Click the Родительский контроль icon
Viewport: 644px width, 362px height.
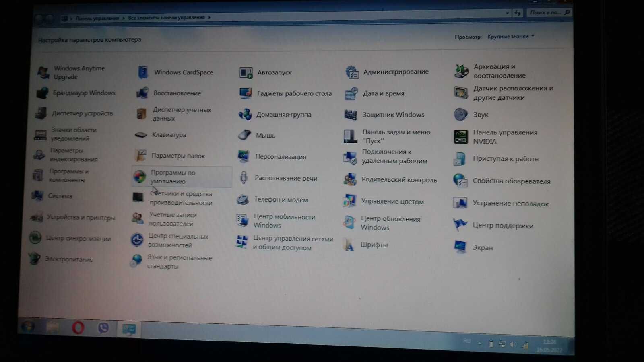point(350,179)
